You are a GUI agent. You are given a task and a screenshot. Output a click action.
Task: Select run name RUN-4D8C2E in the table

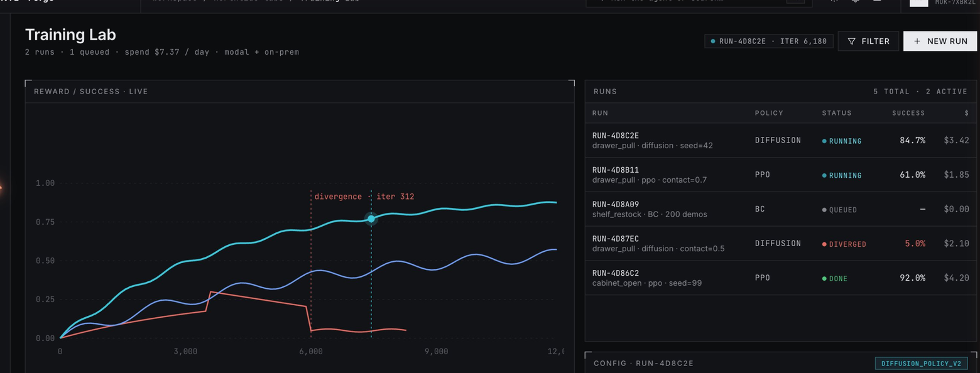pos(616,136)
